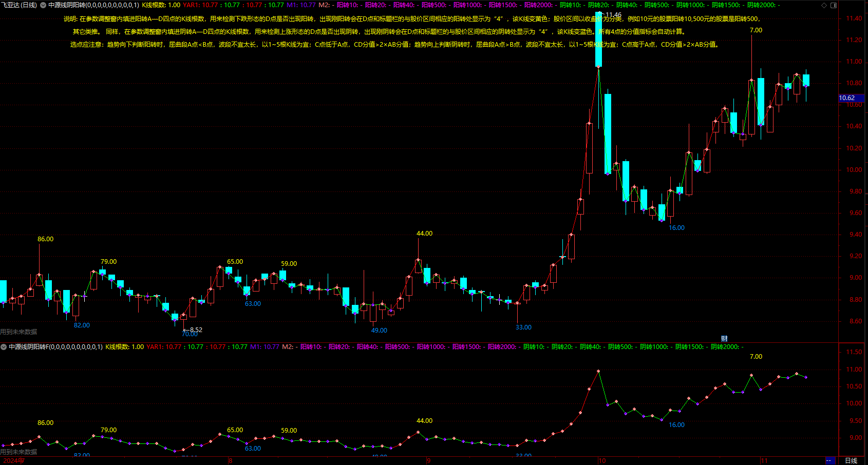The width and height of the screenshot is (868, 465).
Task: Click the 65.00 label in the main chart
Action: [235, 262]
